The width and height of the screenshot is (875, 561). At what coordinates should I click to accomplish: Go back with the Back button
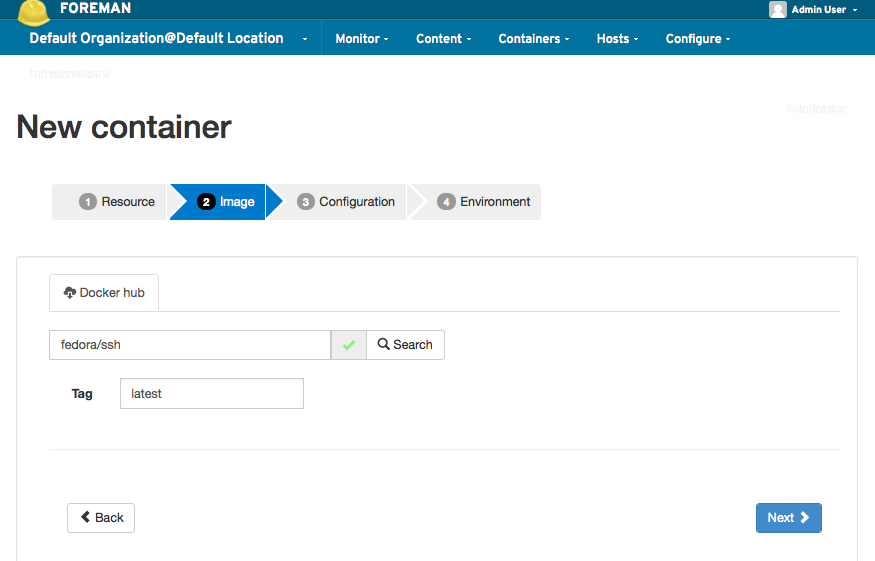pyautogui.click(x=101, y=518)
